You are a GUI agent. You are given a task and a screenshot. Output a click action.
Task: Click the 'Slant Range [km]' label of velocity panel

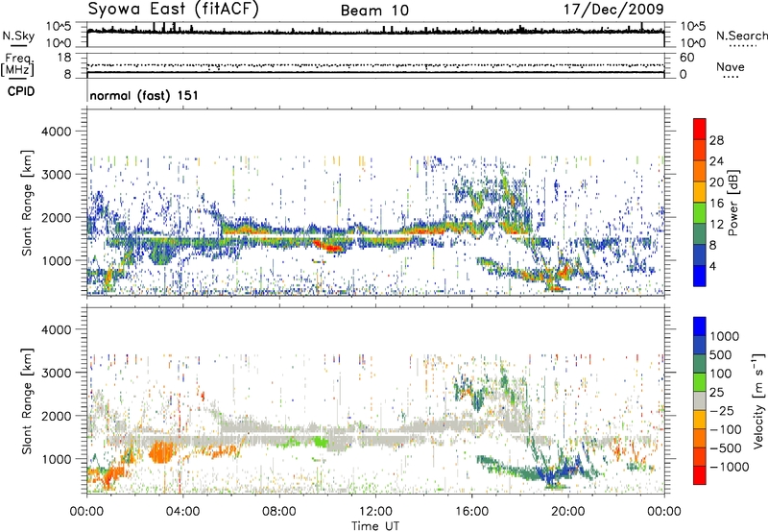click(x=27, y=400)
